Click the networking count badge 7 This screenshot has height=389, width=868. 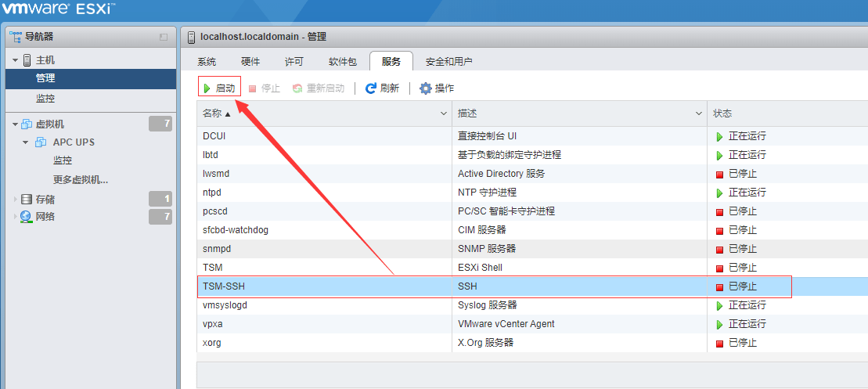click(160, 217)
